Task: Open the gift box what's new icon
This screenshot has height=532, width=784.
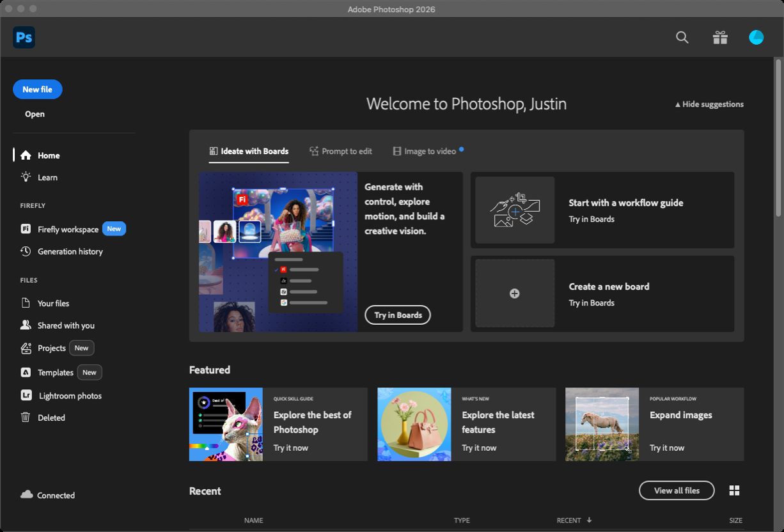Action: [x=720, y=38]
